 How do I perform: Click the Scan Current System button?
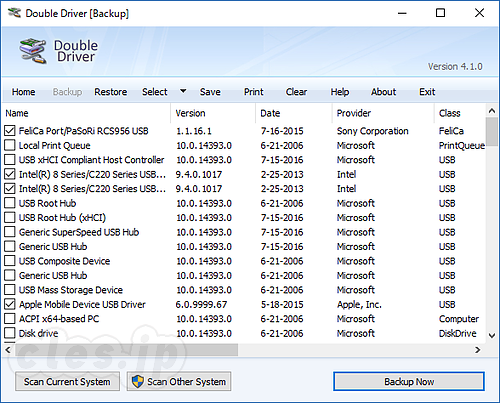(67, 381)
